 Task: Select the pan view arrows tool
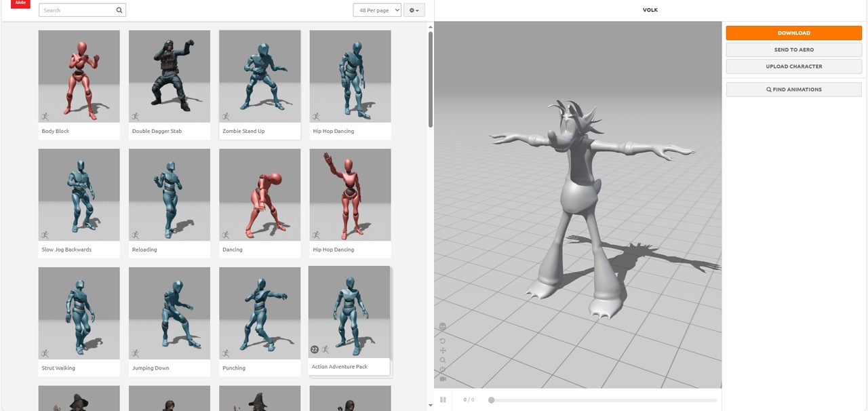(443, 351)
